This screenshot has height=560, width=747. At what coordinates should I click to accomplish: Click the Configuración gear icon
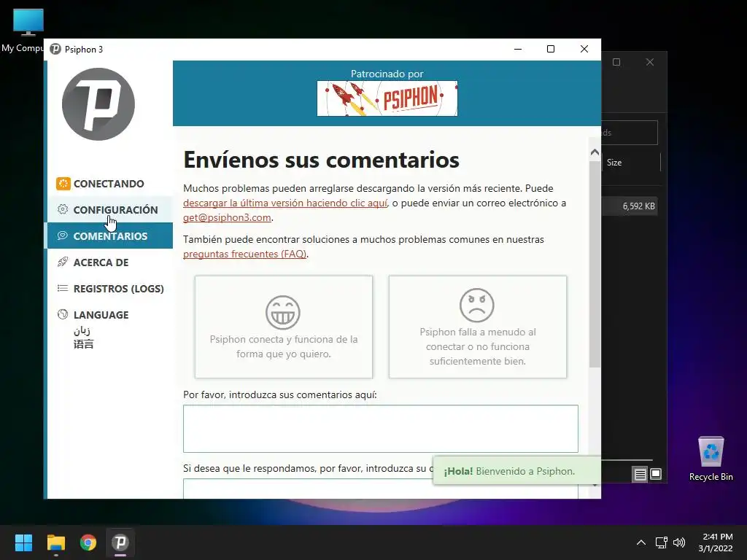point(63,209)
